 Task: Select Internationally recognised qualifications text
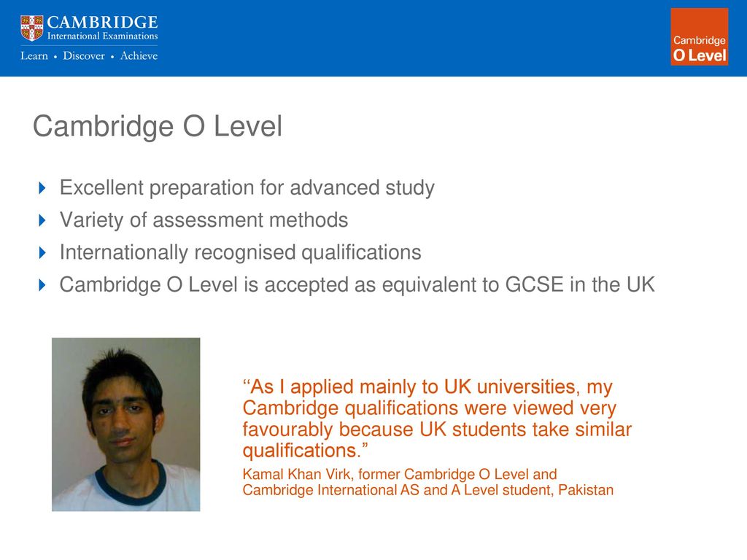pyautogui.click(x=241, y=253)
